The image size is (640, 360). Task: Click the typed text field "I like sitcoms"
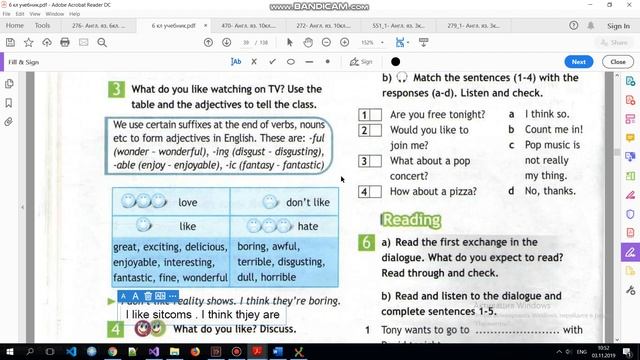pos(202,315)
